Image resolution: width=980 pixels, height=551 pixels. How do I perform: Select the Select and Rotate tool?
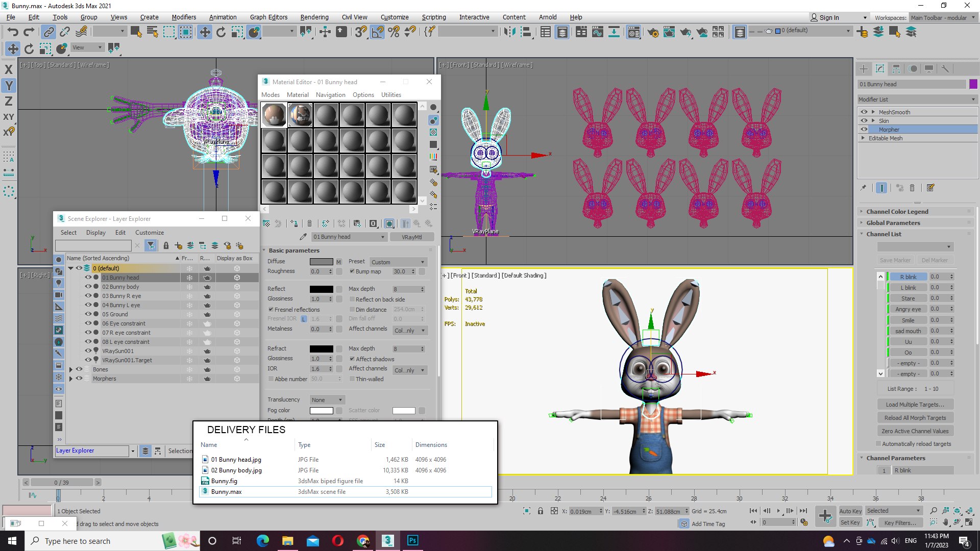[220, 32]
